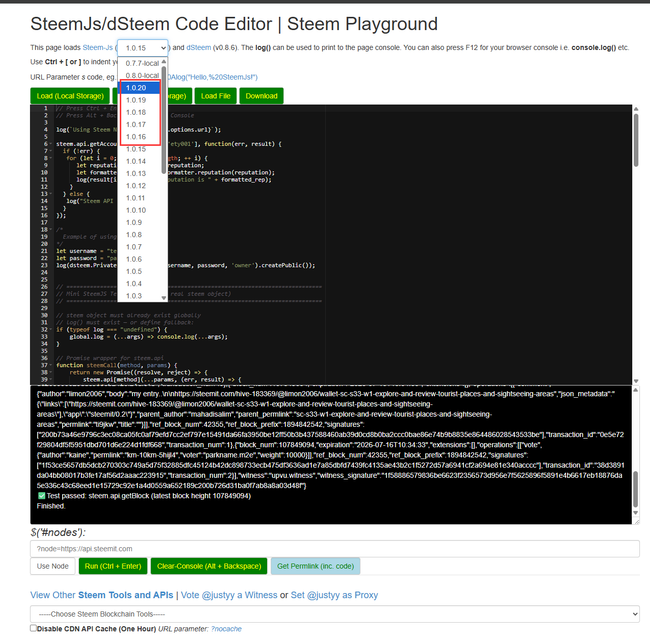Open Vote @justyy a Witness link
This screenshot has width=650, height=640.
229,595
